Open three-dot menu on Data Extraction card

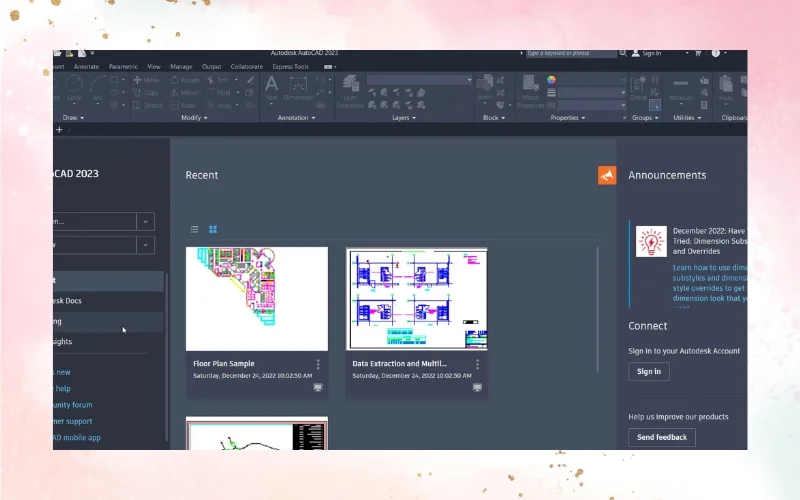point(477,365)
